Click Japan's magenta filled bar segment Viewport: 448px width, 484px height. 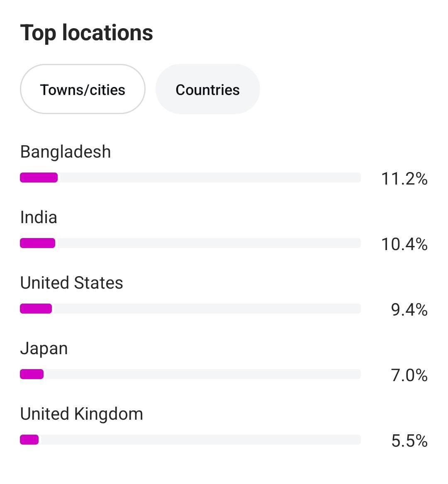click(32, 374)
